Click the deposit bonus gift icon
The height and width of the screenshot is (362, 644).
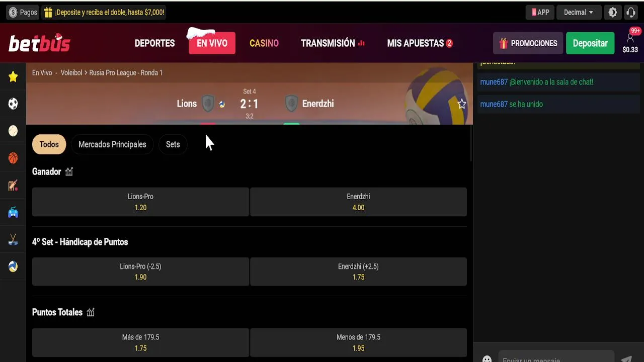(48, 13)
